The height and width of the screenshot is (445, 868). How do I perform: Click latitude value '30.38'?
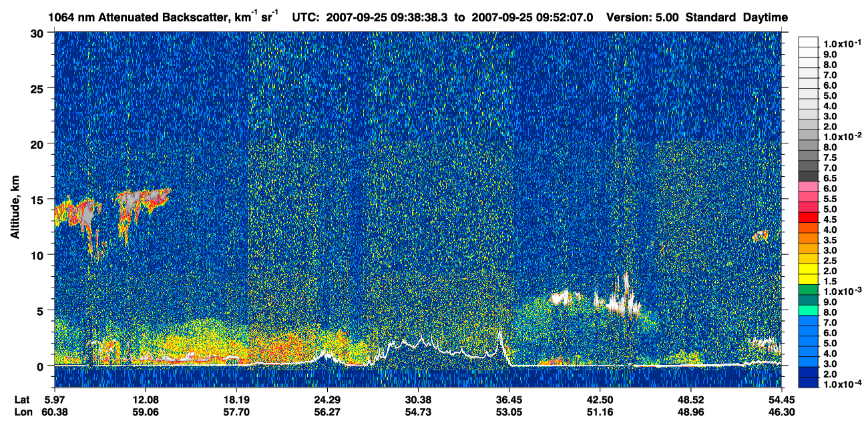(418, 399)
